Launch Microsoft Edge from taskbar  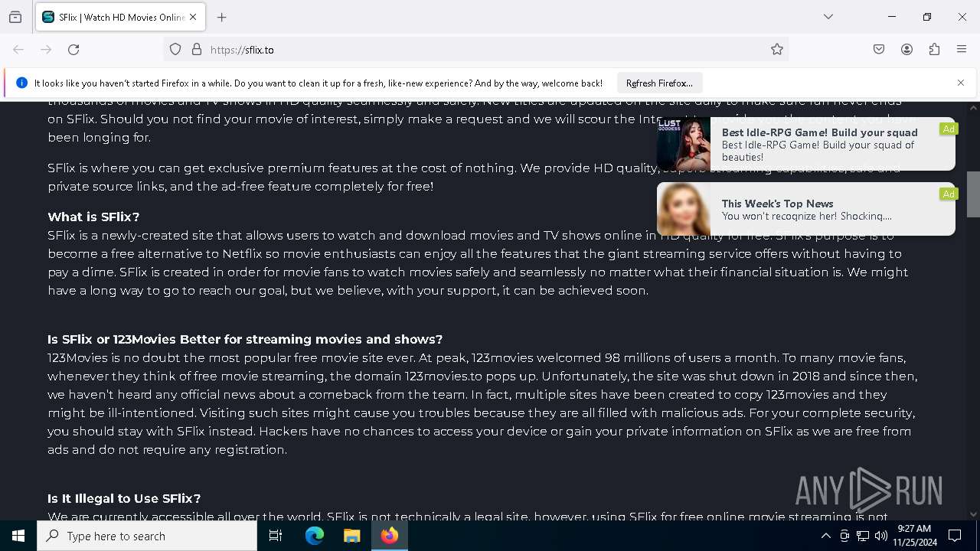coord(315,536)
